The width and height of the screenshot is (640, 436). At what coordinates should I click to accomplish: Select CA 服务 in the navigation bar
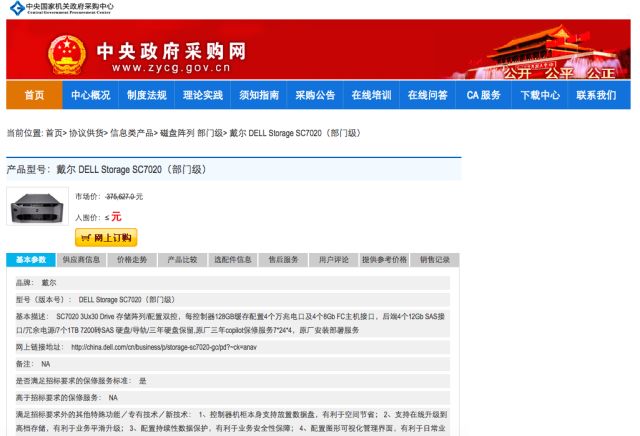(x=484, y=95)
